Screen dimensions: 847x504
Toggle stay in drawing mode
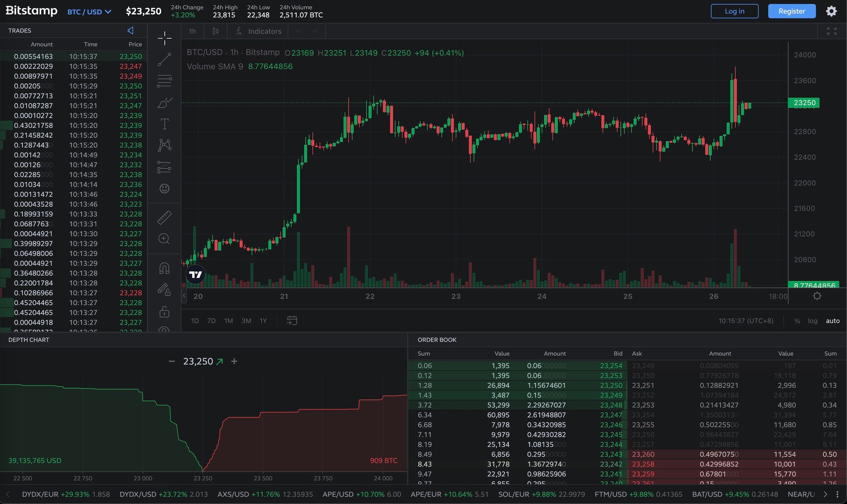tap(164, 290)
